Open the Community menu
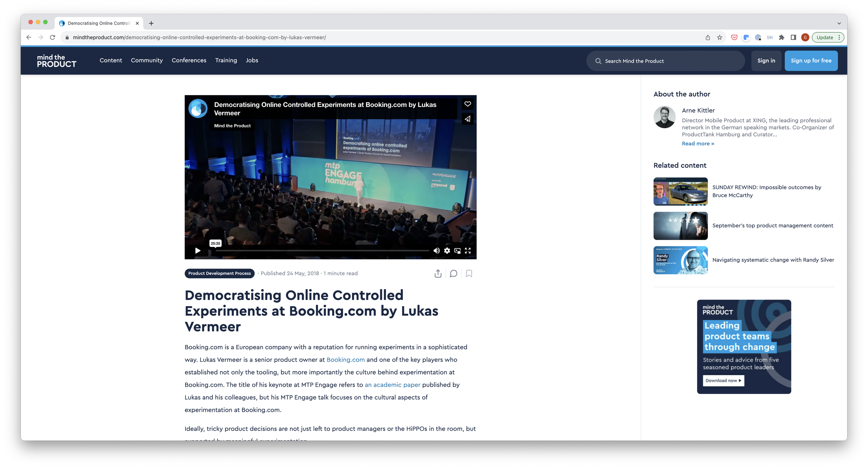The width and height of the screenshot is (868, 468). click(147, 60)
